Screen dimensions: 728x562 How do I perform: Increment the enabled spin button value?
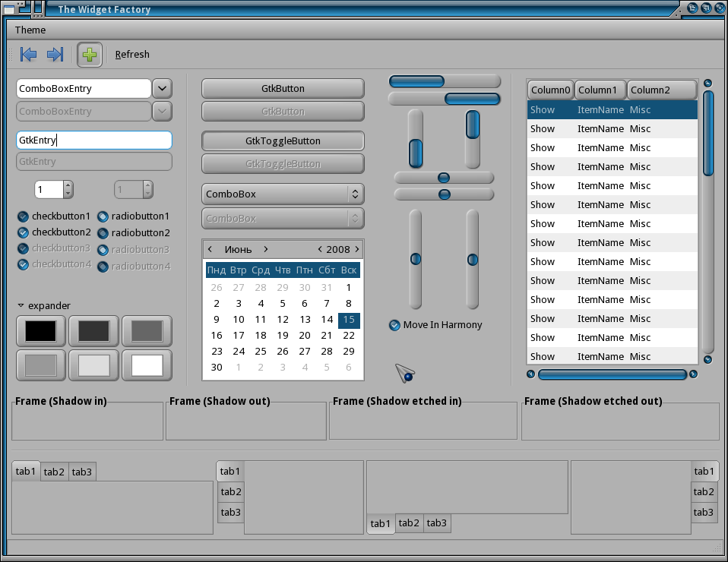coord(68,185)
